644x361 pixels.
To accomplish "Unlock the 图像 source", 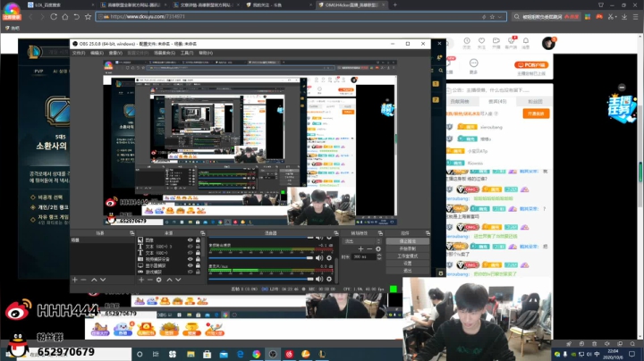I will point(198,240).
